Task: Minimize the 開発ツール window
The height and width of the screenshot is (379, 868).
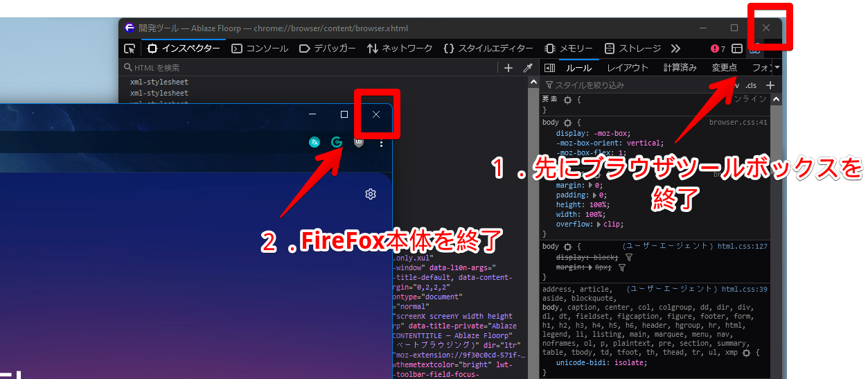Action: click(x=703, y=28)
